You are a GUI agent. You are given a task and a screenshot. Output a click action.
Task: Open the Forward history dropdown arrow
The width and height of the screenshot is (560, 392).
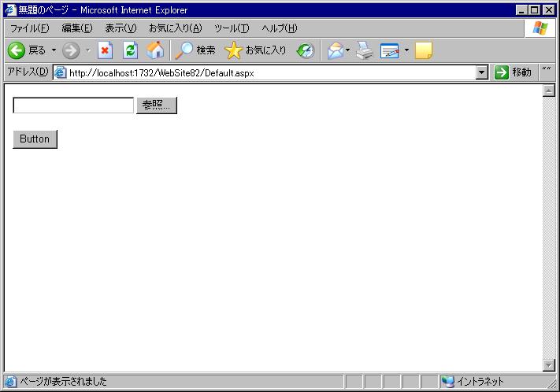(x=88, y=50)
